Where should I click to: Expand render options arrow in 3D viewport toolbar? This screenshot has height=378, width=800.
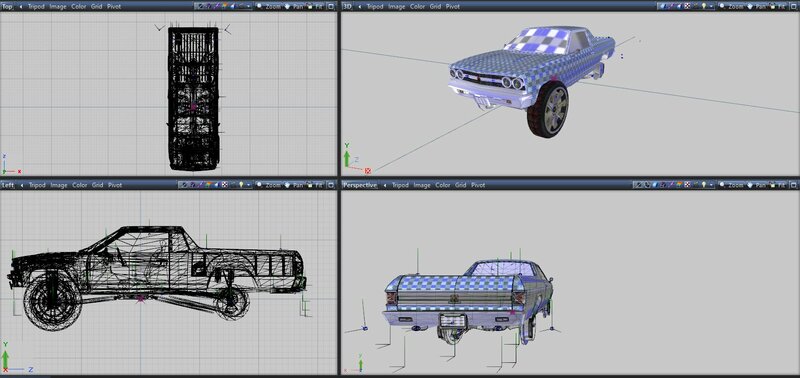point(711,7)
